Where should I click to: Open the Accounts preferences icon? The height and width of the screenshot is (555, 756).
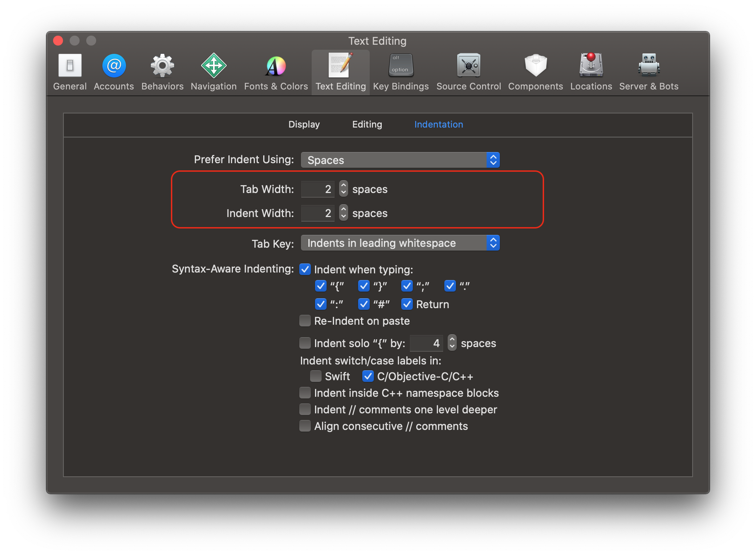point(114,72)
